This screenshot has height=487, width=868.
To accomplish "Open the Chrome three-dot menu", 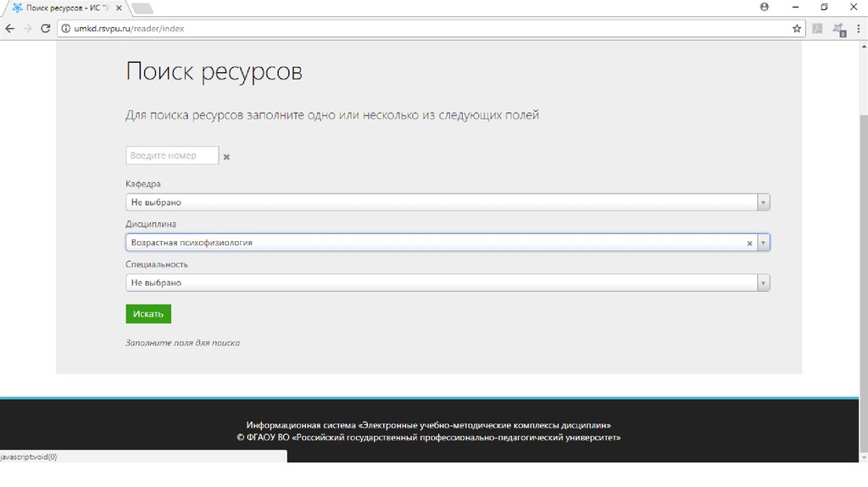I will [x=858, y=28].
